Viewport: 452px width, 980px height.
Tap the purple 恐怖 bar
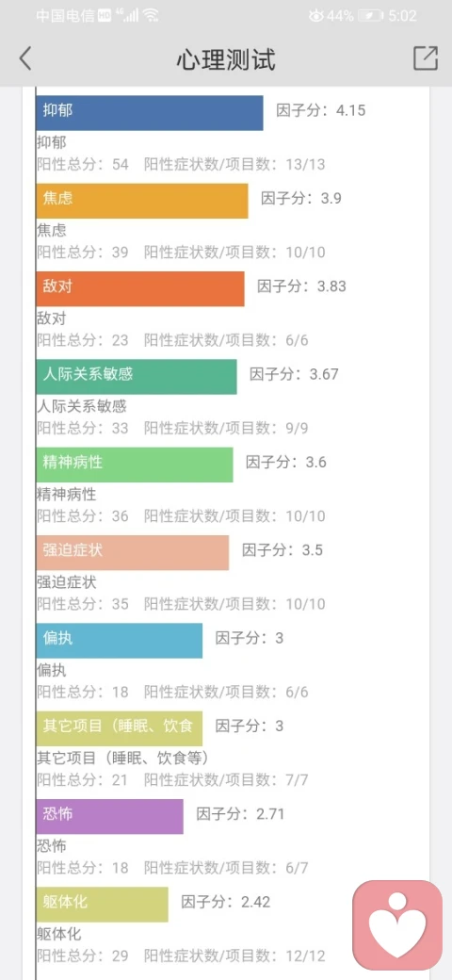(x=109, y=816)
